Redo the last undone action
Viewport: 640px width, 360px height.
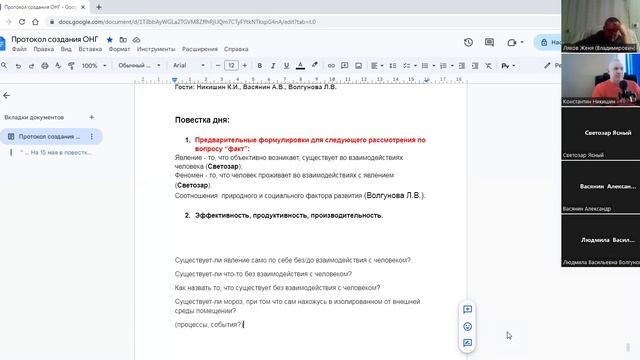pyautogui.click(x=31, y=66)
